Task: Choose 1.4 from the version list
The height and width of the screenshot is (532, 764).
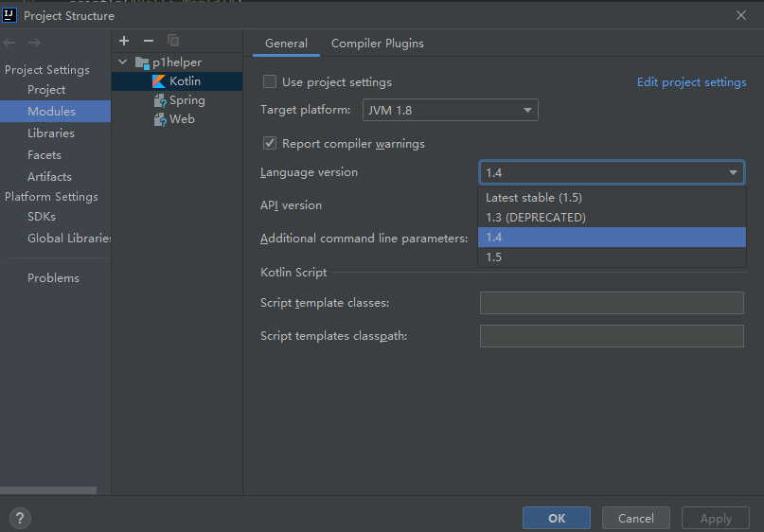Action: click(612, 238)
